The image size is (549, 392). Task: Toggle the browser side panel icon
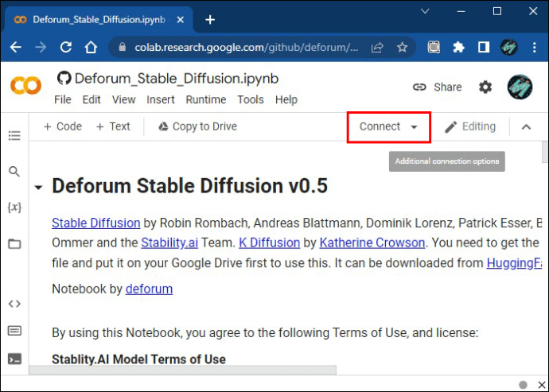[484, 47]
